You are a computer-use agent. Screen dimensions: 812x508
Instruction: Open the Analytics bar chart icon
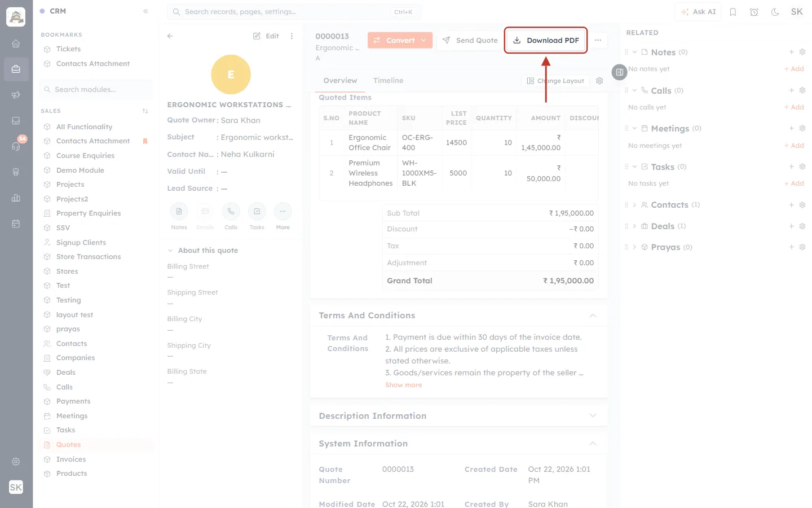point(16,198)
